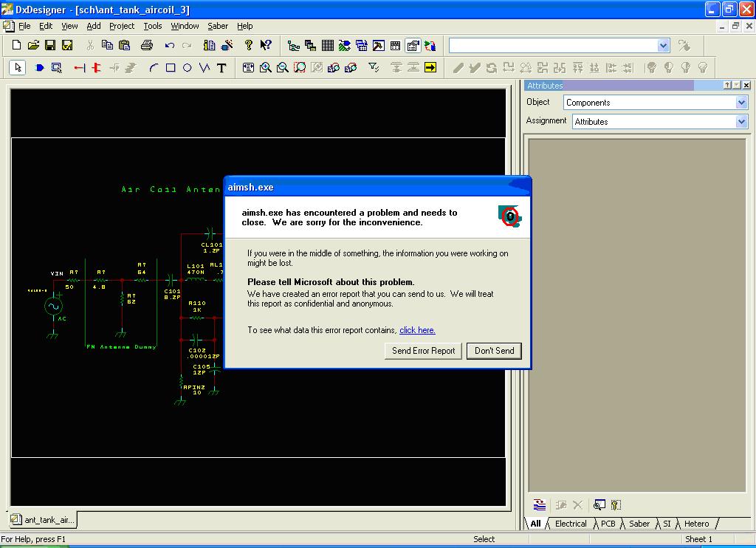Viewport: 756px width, 548px height.
Task: Click the Zoom In magnifier icon
Action: click(x=266, y=68)
